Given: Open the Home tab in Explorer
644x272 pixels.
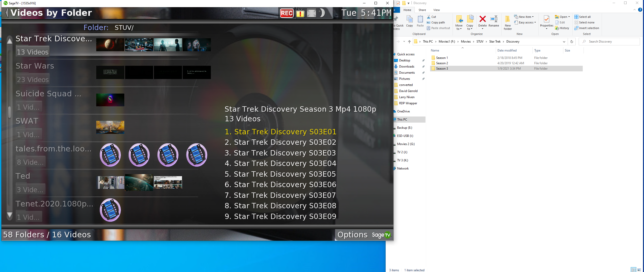Looking at the screenshot, I should coord(407,10).
